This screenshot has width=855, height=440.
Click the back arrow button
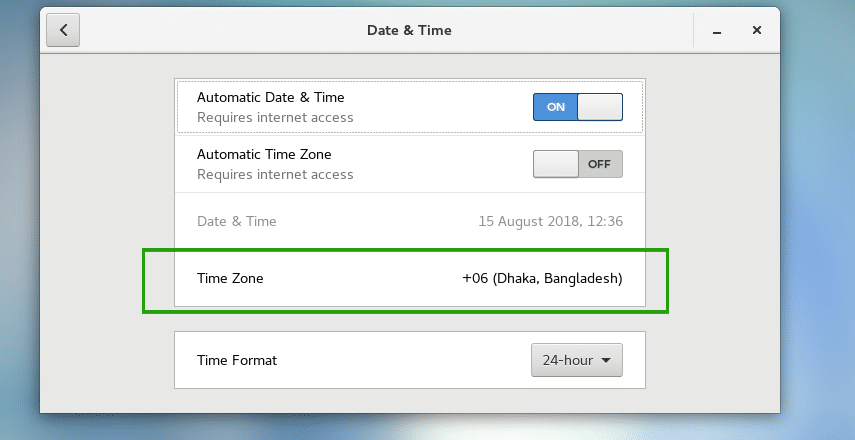click(x=63, y=30)
